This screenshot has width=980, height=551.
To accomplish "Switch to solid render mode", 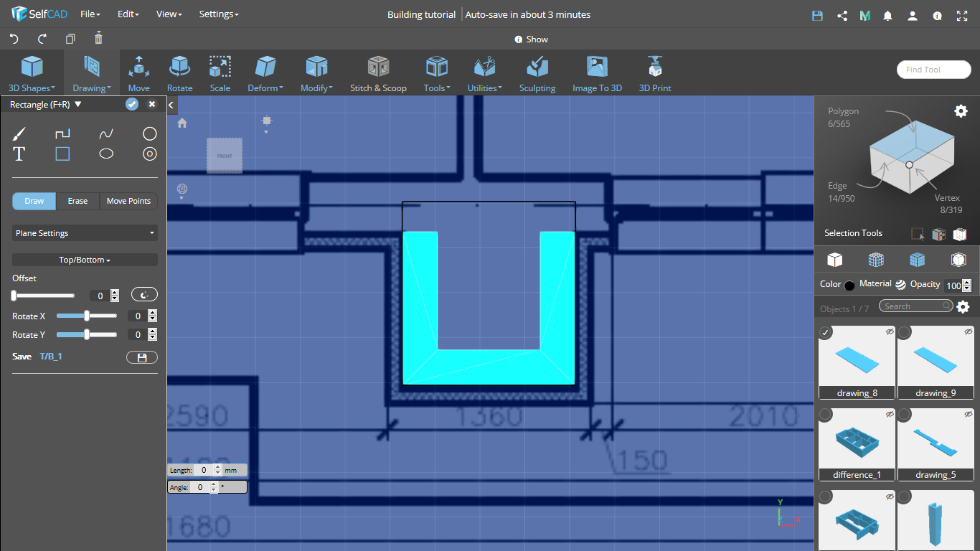I will point(834,260).
